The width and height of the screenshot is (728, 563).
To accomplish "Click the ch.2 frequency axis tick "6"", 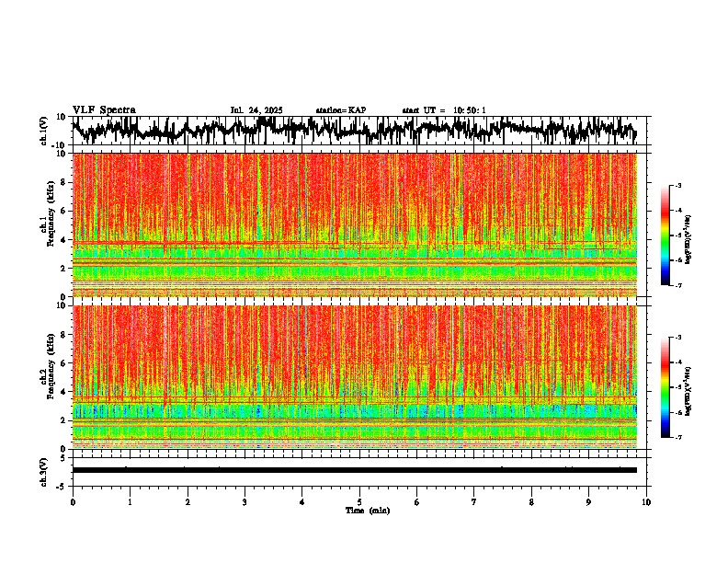I will (x=64, y=363).
